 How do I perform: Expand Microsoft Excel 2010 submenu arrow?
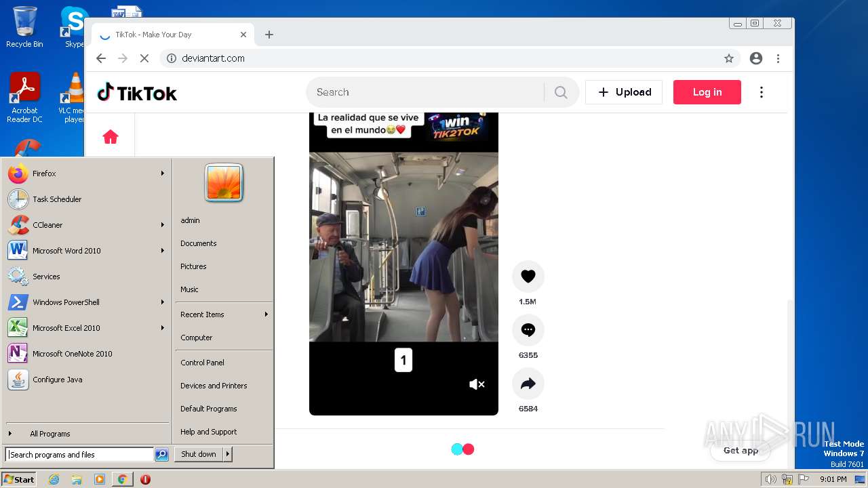163,328
